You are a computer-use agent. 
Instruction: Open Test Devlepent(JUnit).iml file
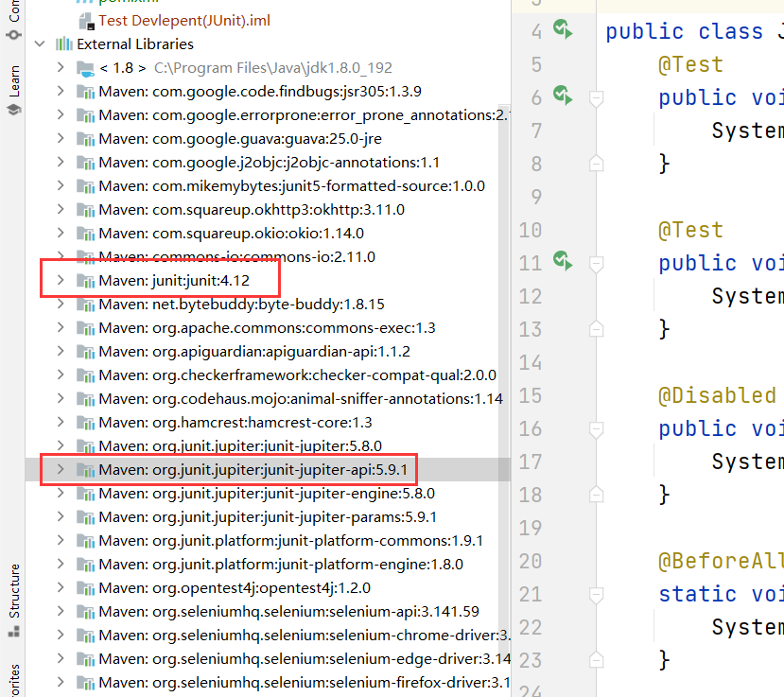[x=184, y=21]
